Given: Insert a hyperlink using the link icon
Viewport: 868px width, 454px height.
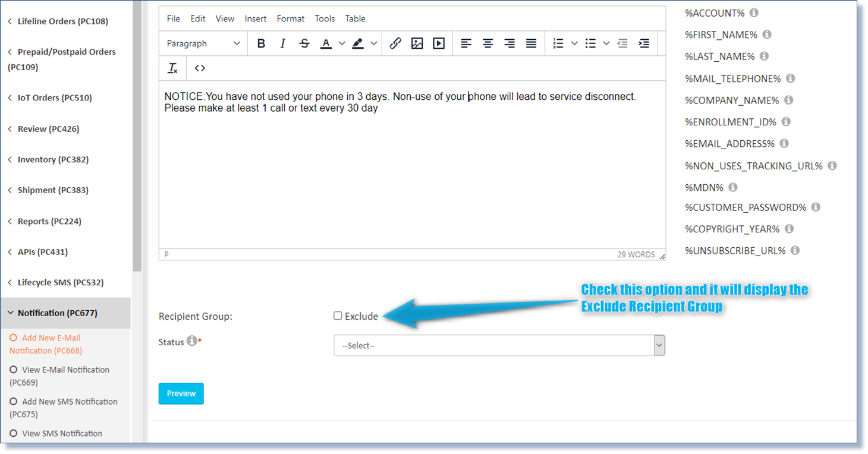Looking at the screenshot, I should [x=395, y=43].
